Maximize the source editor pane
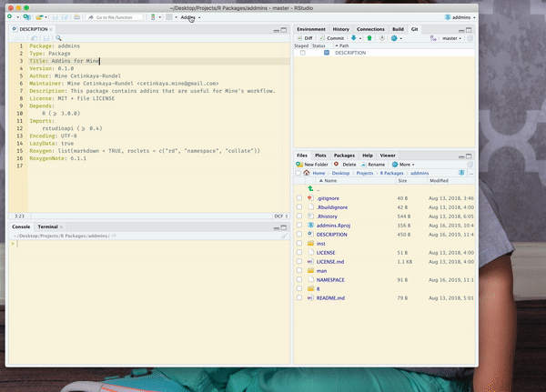The image size is (546, 392). (284, 30)
